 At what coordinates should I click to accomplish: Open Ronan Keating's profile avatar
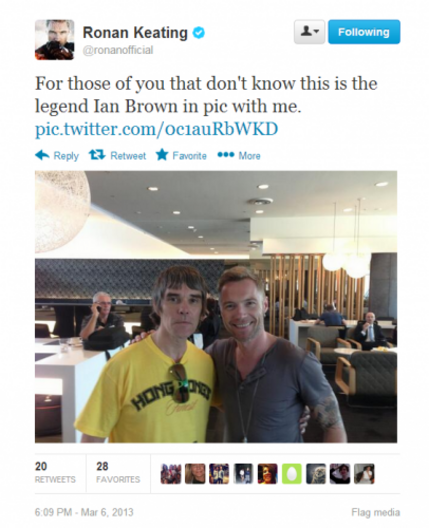click(x=55, y=40)
